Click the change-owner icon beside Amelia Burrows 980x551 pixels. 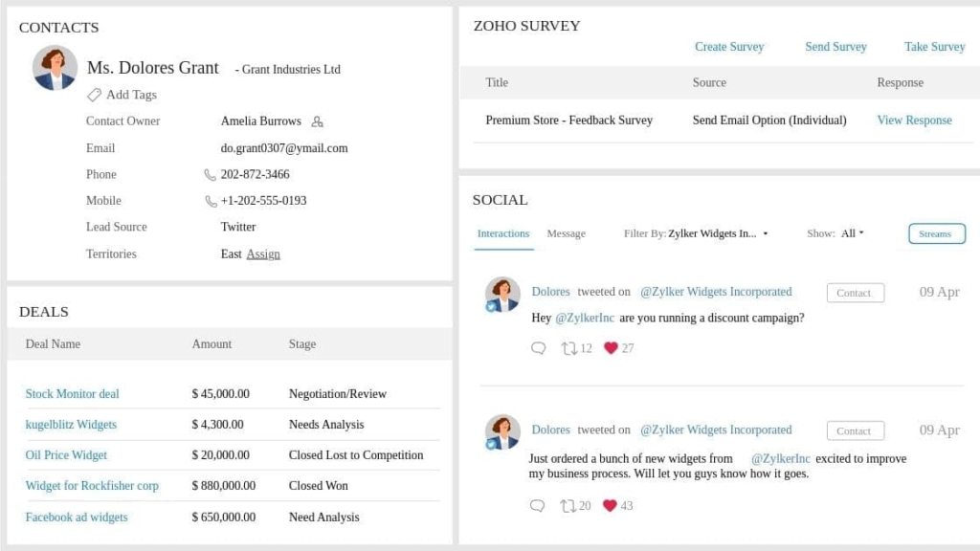coord(318,122)
